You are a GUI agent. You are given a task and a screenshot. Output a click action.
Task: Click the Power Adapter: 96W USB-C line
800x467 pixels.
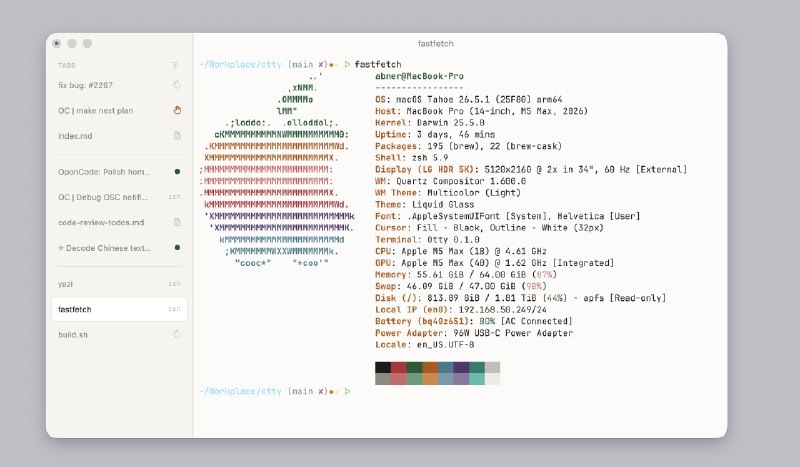point(474,333)
